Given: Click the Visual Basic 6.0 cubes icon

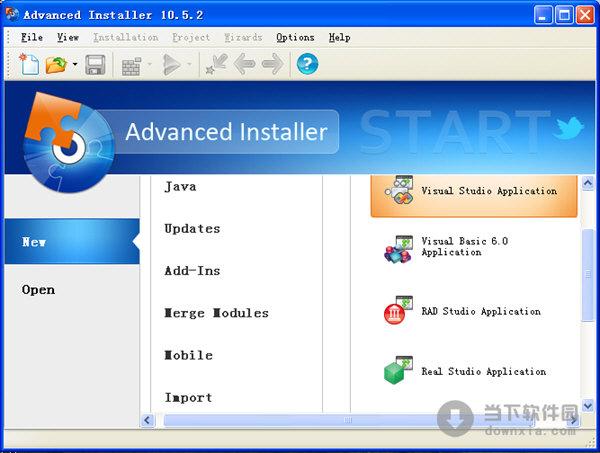Looking at the screenshot, I should coord(398,249).
